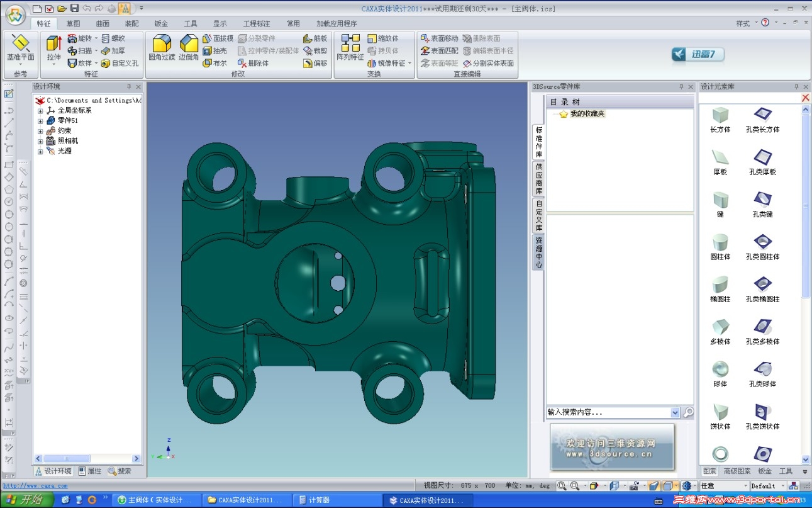
Task: Click the 面拔模 face draft tool
Action: 218,38
